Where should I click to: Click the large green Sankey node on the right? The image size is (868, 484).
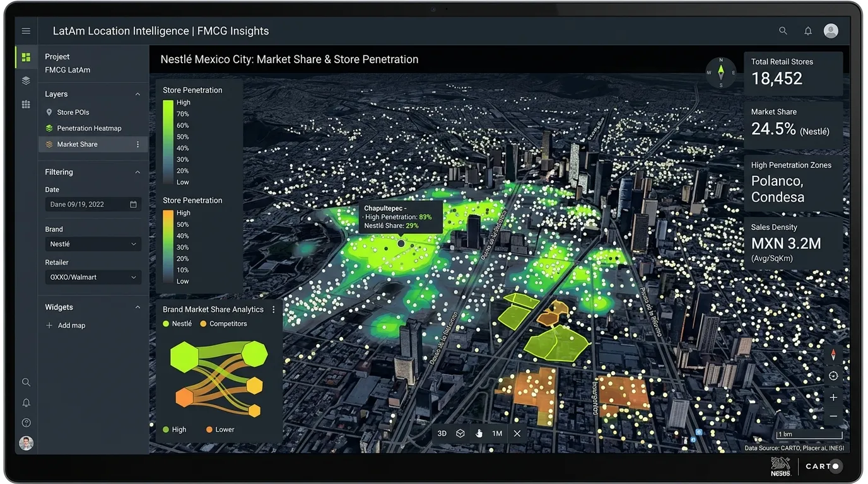tap(254, 354)
